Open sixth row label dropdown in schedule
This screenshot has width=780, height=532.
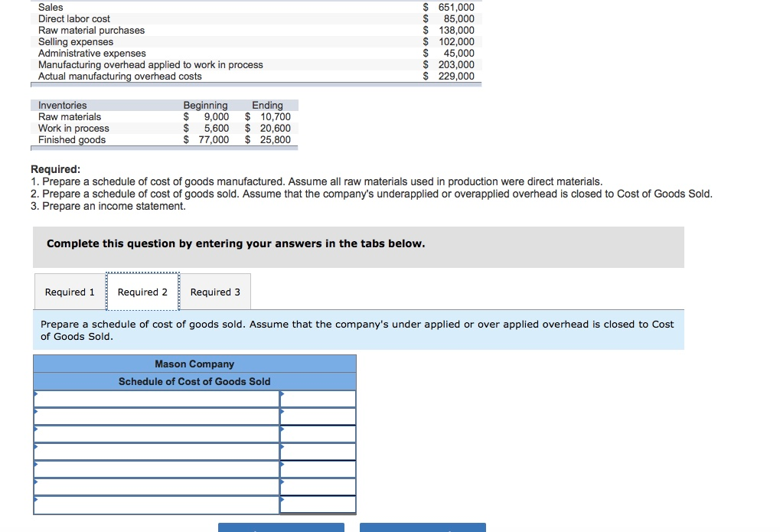tap(157, 487)
